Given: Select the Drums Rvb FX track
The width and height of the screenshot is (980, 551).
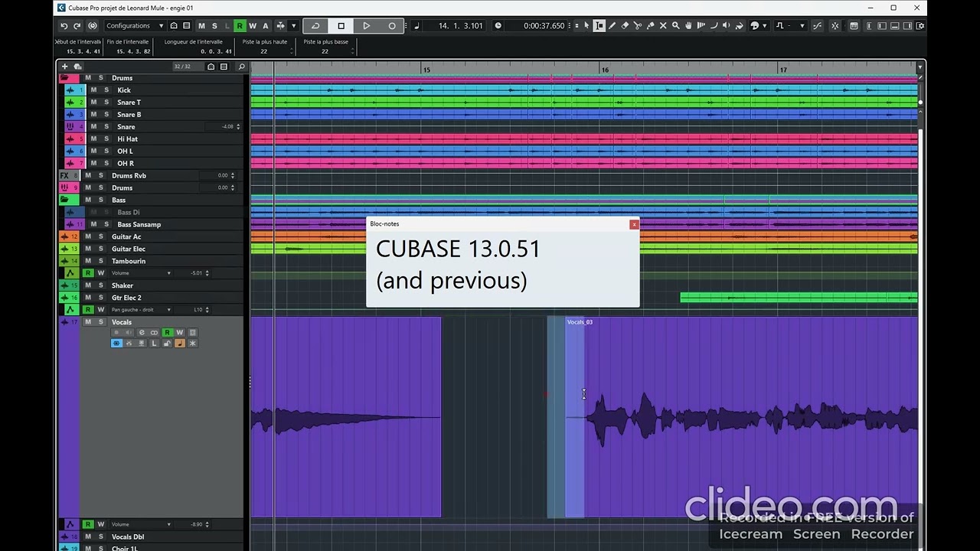Looking at the screenshot, I should [x=129, y=175].
